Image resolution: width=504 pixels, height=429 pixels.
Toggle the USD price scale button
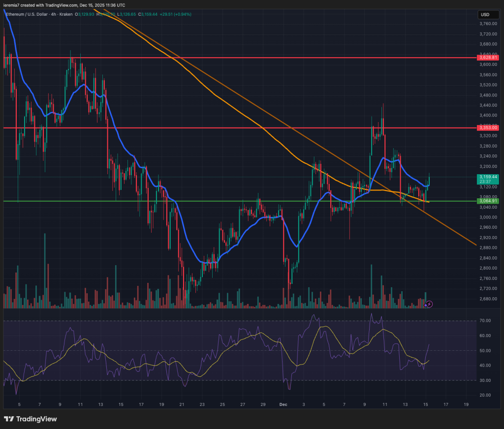coord(487,15)
